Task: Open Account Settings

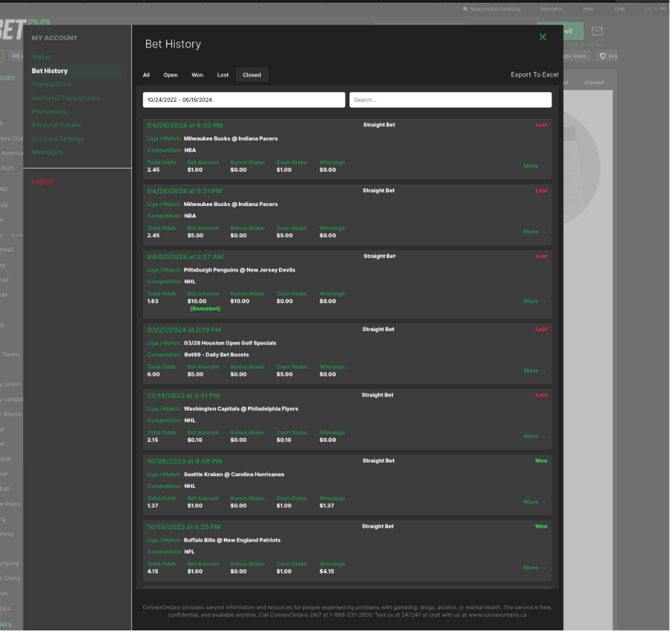Action: [58, 139]
